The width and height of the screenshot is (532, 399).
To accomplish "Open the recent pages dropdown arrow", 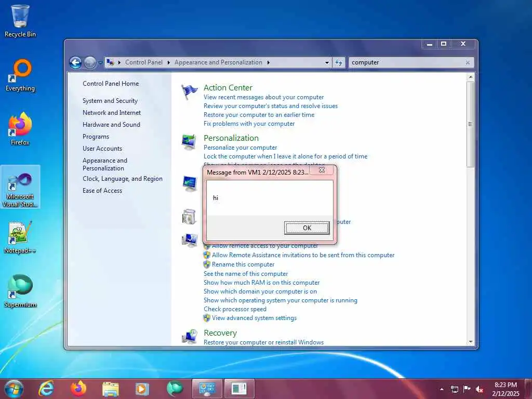I will pyautogui.click(x=100, y=62).
